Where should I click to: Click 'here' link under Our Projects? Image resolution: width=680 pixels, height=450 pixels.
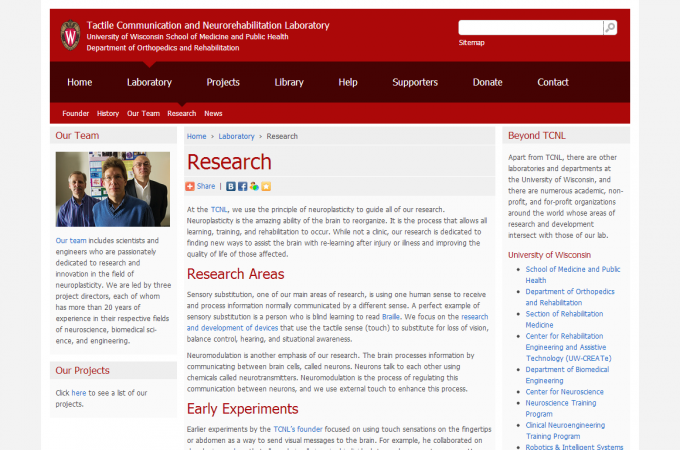click(x=78, y=393)
